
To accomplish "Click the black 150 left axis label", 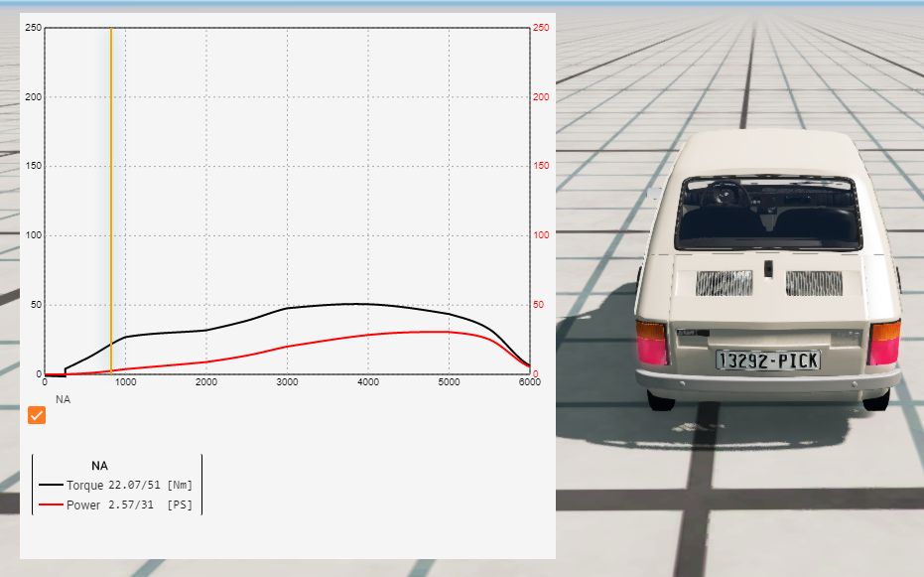I will (34, 166).
